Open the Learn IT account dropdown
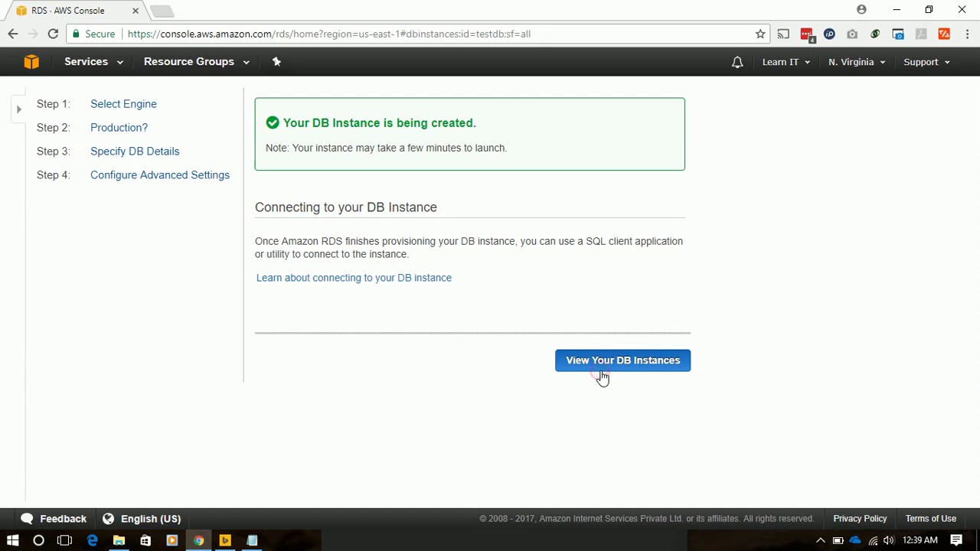The image size is (980, 551). coord(786,62)
